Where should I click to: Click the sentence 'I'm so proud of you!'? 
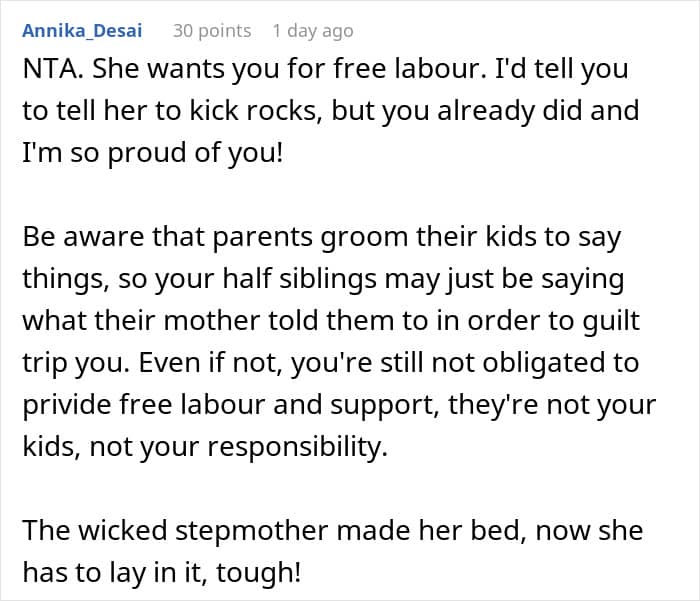(153, 153)
